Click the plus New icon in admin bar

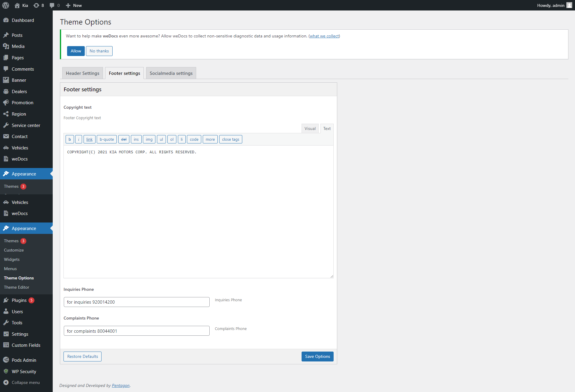pyautogui.click(x=68, y=5)
